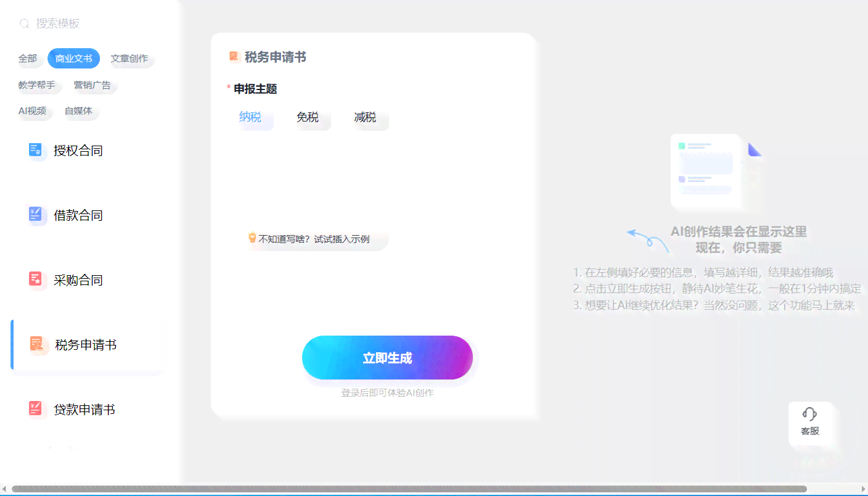
Task: Click the scrollbar right arrow
Action: (864, 489)
